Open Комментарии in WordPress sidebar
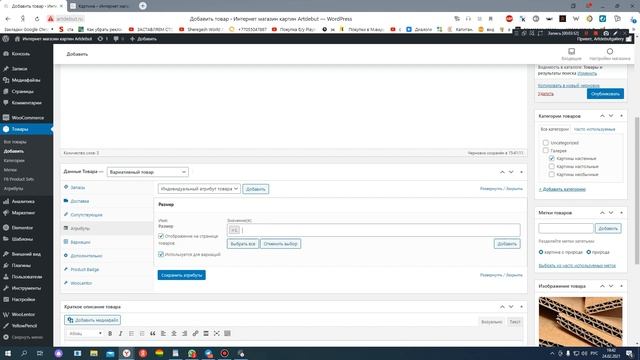This screenshot has width=640, height=360. [26, 103]
